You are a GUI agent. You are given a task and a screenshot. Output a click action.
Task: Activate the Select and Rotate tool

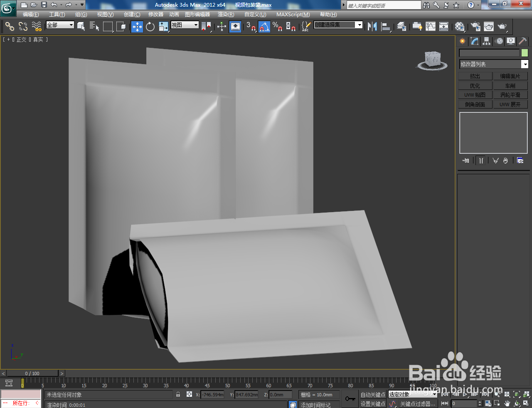[150, 26]
